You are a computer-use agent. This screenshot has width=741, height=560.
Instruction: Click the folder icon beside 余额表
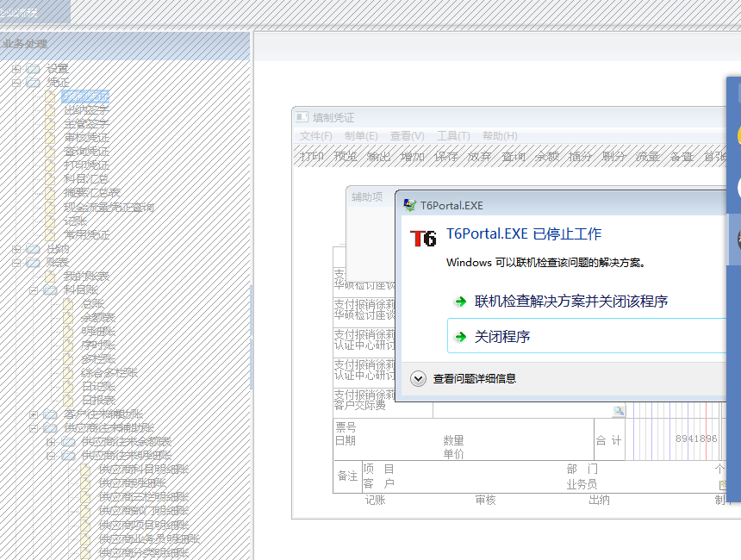pyautogui.click(x=68, y=318)
